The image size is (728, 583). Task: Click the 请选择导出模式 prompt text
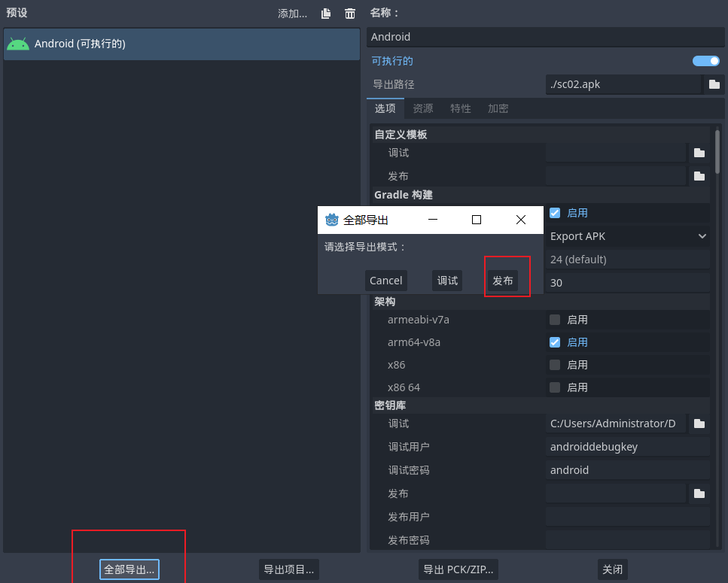(x=364, y=247)
